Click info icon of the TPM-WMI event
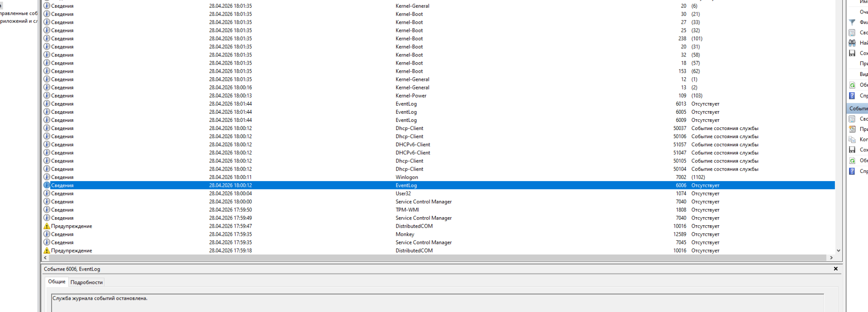868x312 pixels. (x=47, y=210)
